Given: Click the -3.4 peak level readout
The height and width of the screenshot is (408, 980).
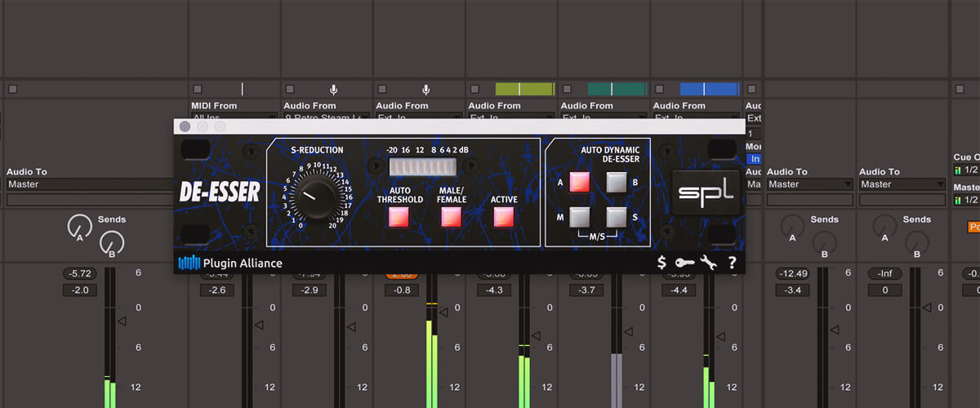Looking at the screenshot, I should tap(791, 290).
